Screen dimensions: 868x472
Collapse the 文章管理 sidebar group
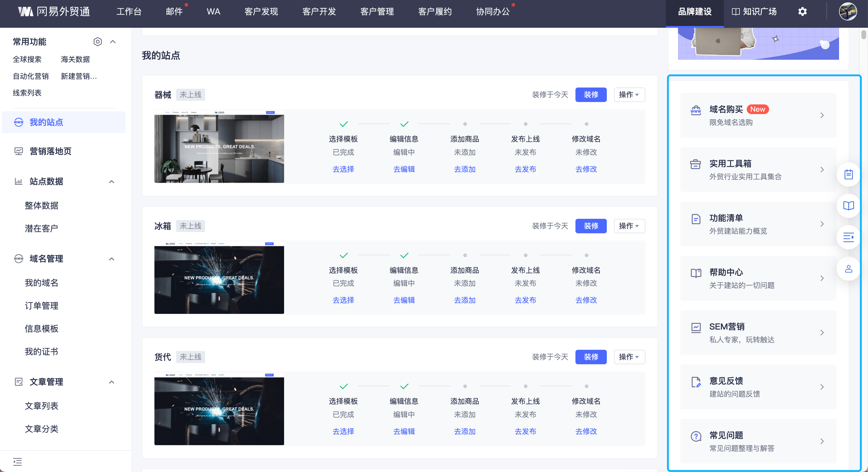112,382
